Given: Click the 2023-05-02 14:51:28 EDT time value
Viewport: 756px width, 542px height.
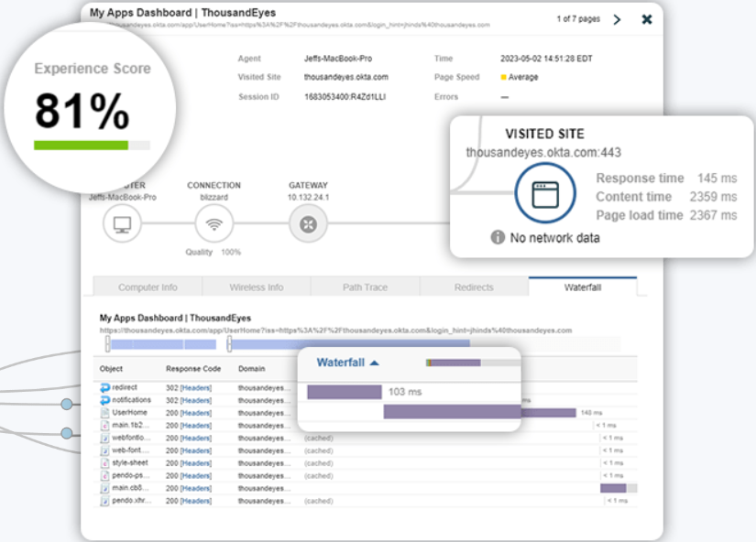Looking at the screenshot, I should [x=546, y=59].
